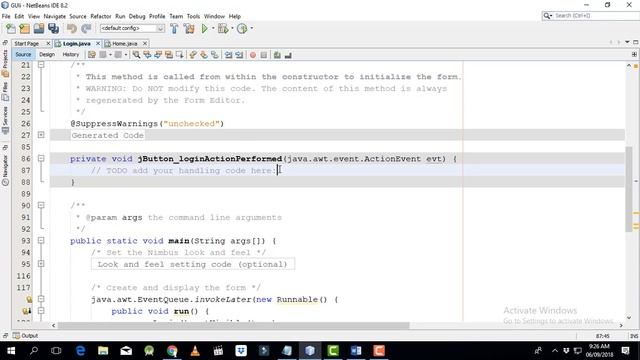The width and height of the screenshot is (640, 360).
Task: Click the Undo arrow in main toolbar
Action: point(72,29)
